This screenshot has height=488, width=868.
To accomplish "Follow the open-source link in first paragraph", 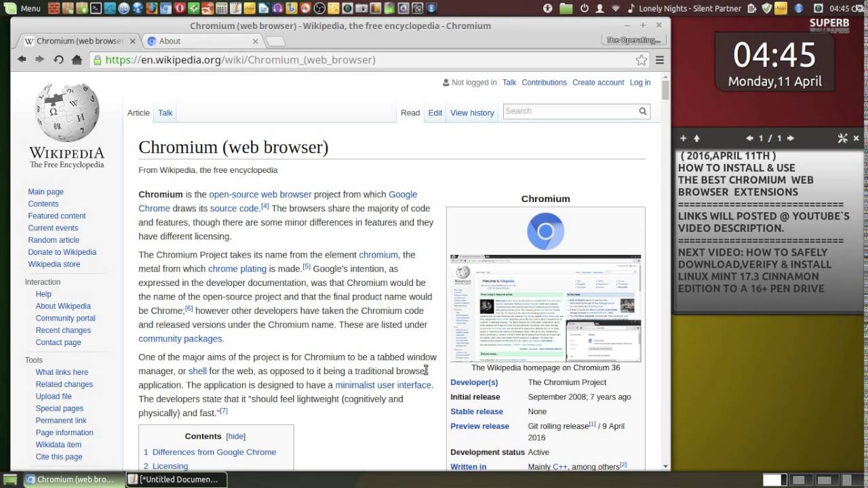I will 233,195.
